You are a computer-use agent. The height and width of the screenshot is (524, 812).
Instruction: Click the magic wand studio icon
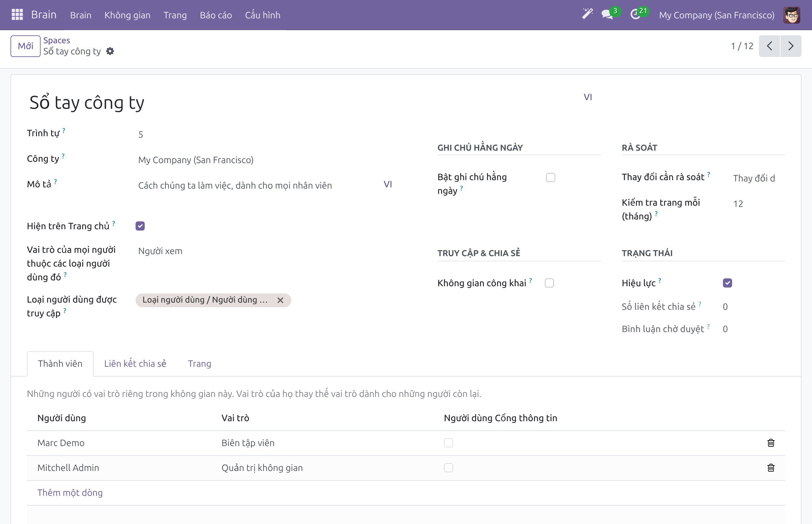coord(587,14)
